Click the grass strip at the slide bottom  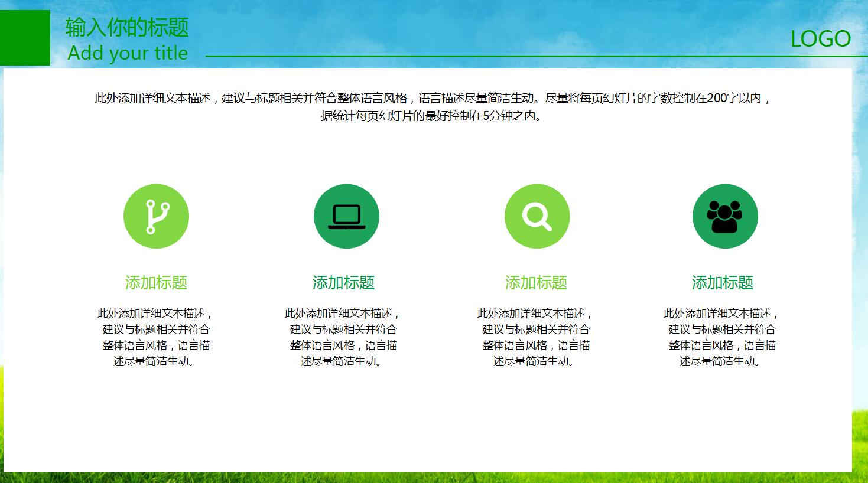pyautogui.click(x=434, y=478)
